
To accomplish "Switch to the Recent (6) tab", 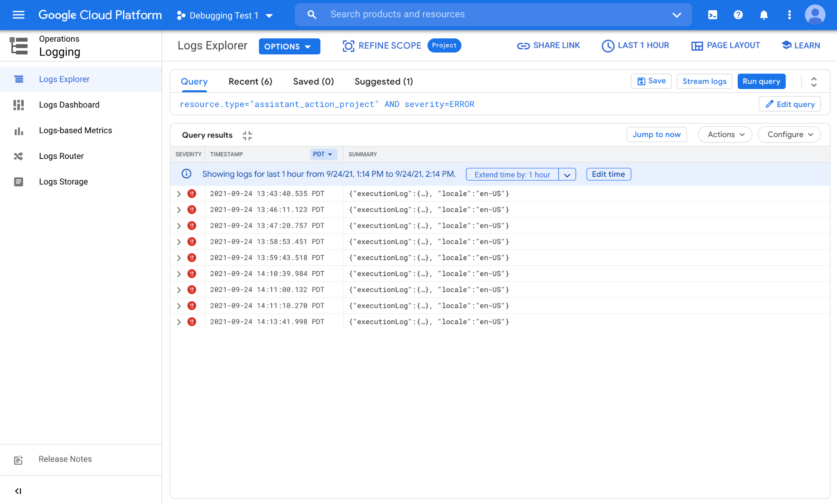I will click(x=250, y=82).
